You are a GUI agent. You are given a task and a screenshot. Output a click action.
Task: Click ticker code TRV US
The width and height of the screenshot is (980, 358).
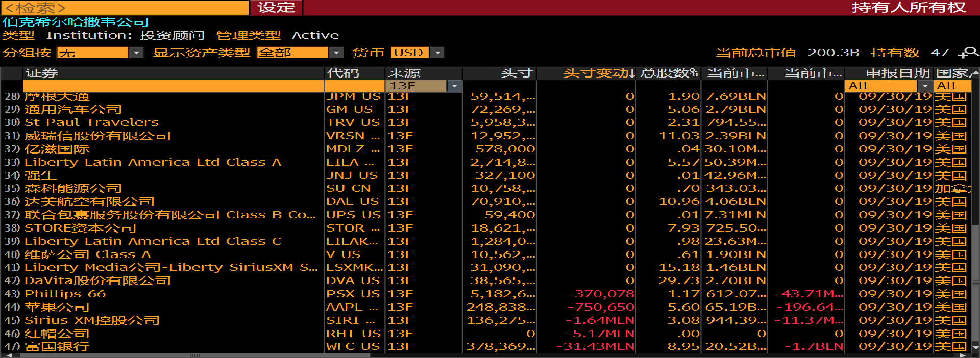(353, 122)
